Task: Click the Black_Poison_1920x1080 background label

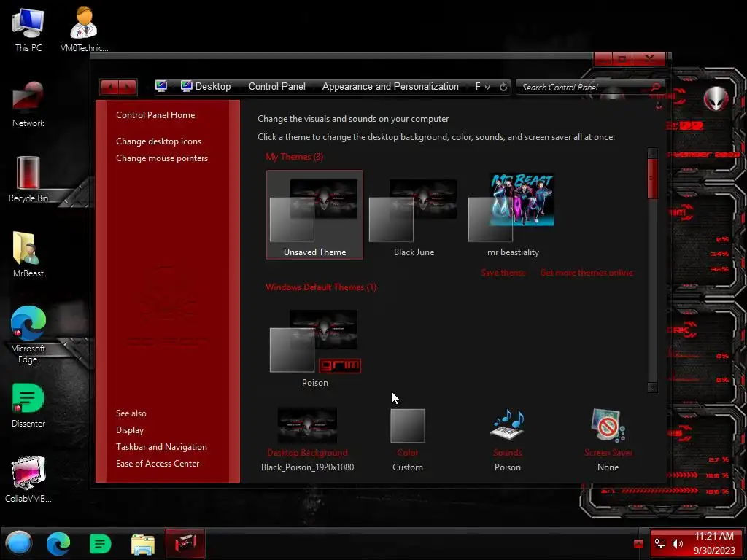Action: tap(307, 467)
